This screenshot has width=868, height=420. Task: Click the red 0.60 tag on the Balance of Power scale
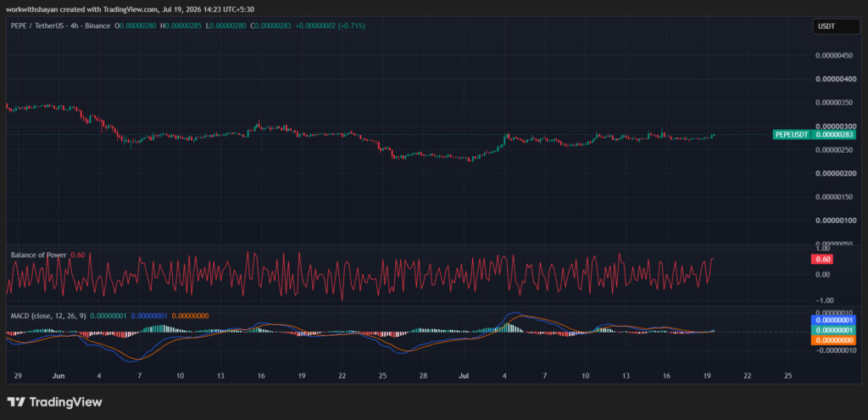(822, 259)
